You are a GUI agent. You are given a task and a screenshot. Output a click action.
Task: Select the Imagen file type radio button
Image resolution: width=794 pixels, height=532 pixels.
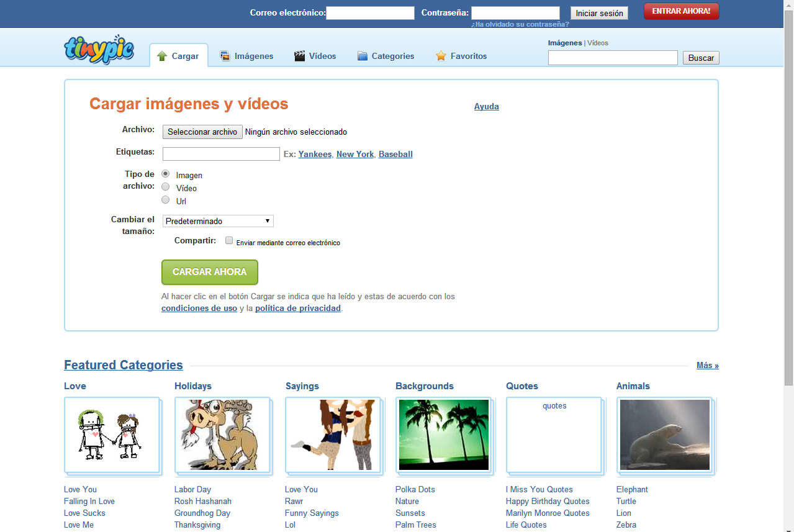click(165, 173)
